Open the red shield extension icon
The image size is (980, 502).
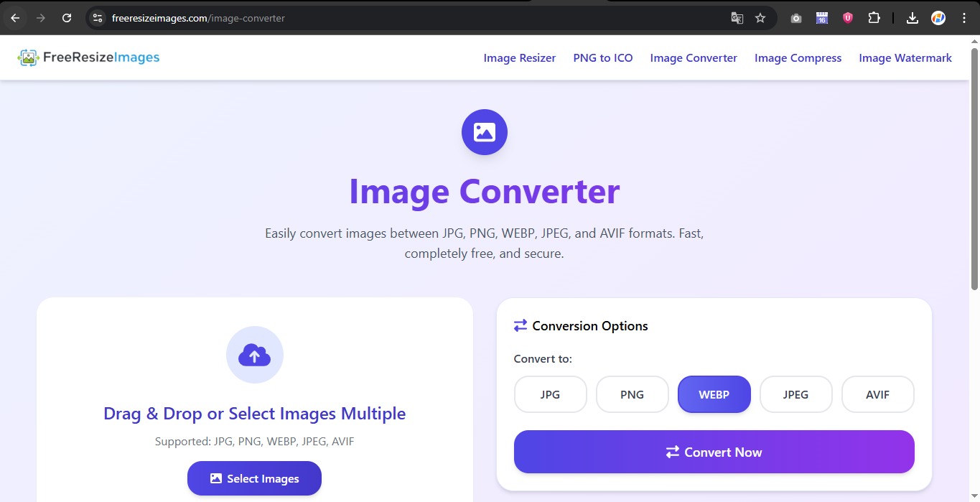tap(848, 18)
